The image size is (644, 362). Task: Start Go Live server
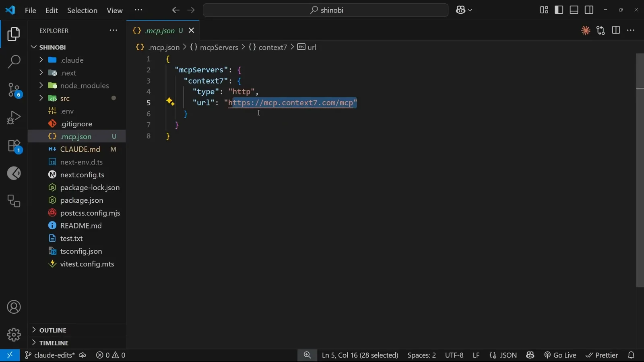[x=560, y=355]
